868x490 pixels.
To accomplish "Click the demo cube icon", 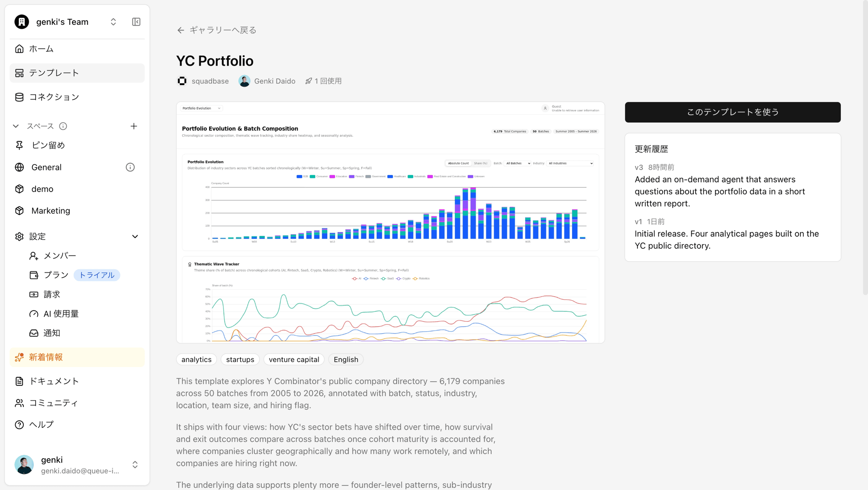I will pos(20,189).
